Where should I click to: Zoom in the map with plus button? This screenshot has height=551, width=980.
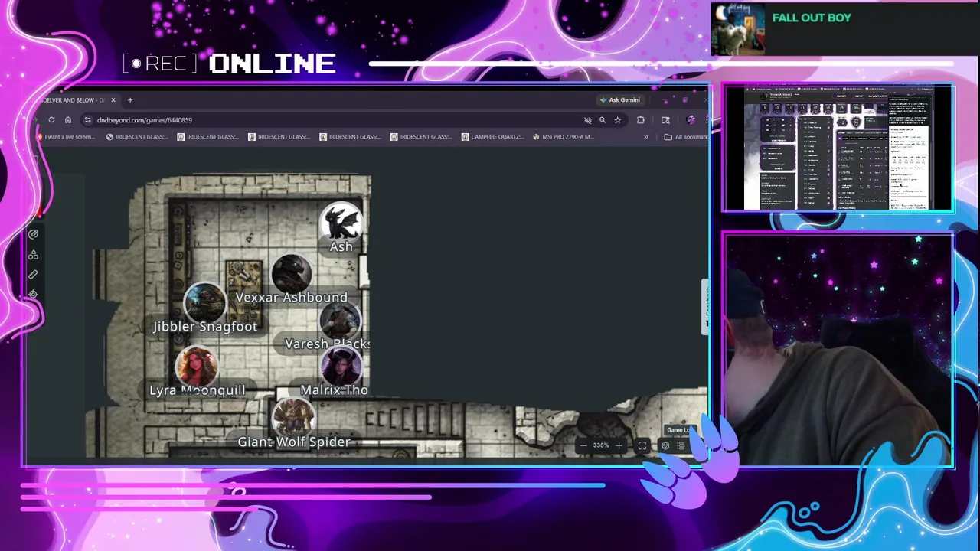click(619, 445)
